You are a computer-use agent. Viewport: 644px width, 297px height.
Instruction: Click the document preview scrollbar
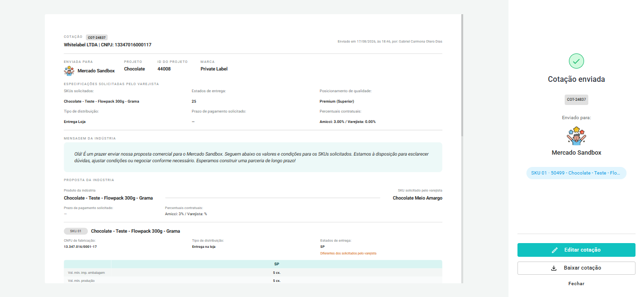[x=462, y=76]
